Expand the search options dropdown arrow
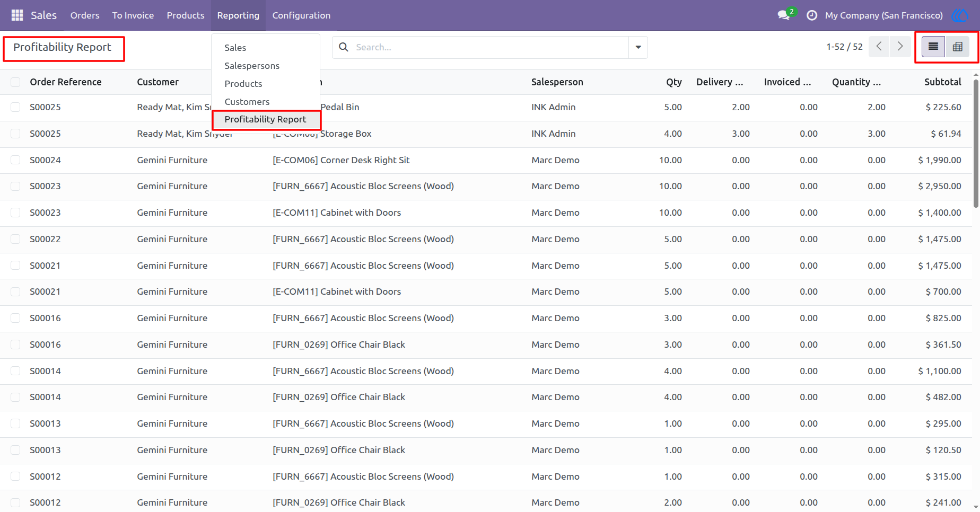The width and height of the screenshot is (980, 512). [638, 47]
